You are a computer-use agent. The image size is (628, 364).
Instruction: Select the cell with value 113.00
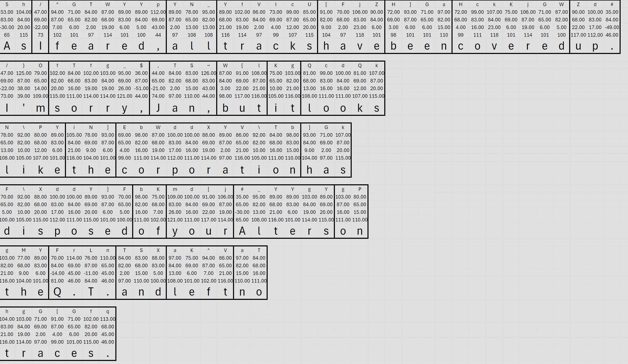click(108, 319)
